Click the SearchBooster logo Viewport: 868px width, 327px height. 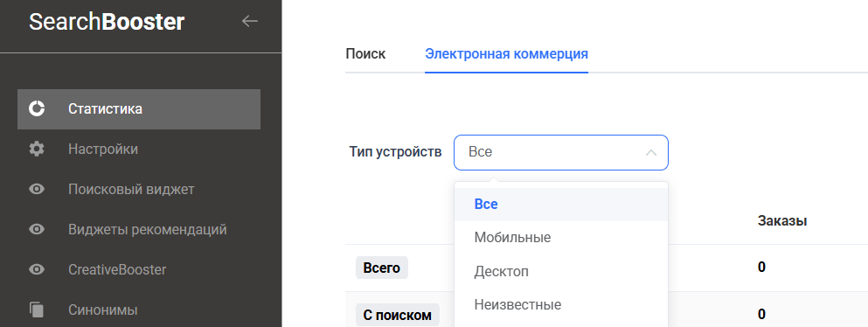point(107,22)
